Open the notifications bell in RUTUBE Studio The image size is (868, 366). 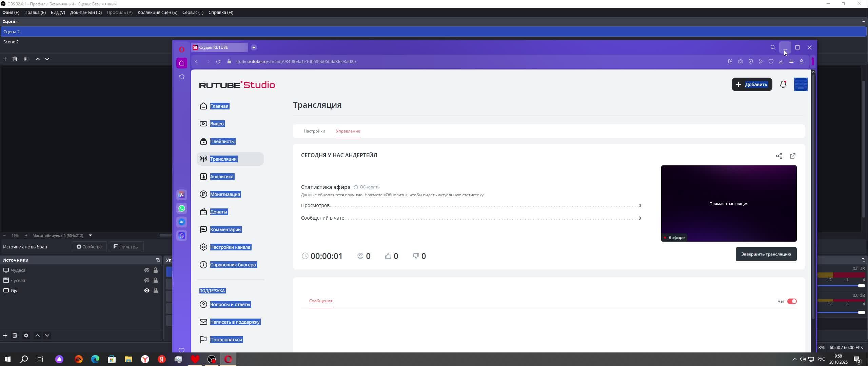click(783, 84)
